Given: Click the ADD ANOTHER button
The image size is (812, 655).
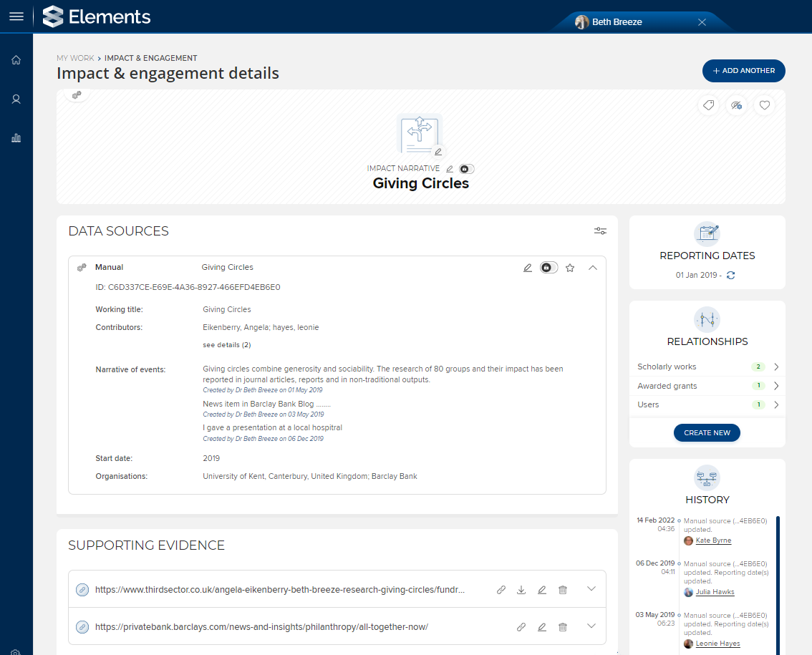Looking at the screenshot, I should tap(744, 70).
